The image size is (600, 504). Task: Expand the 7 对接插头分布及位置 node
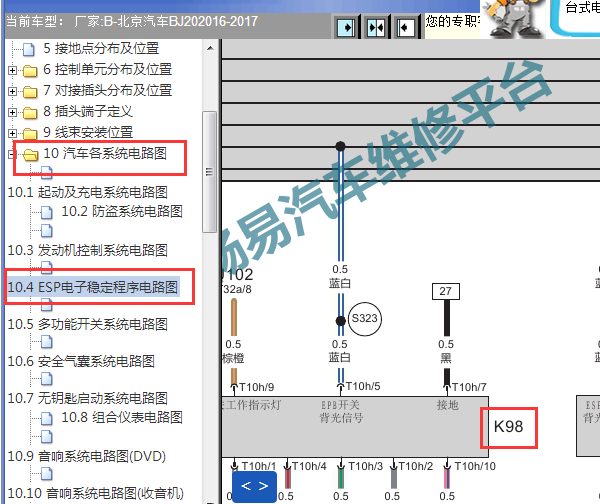12,91
